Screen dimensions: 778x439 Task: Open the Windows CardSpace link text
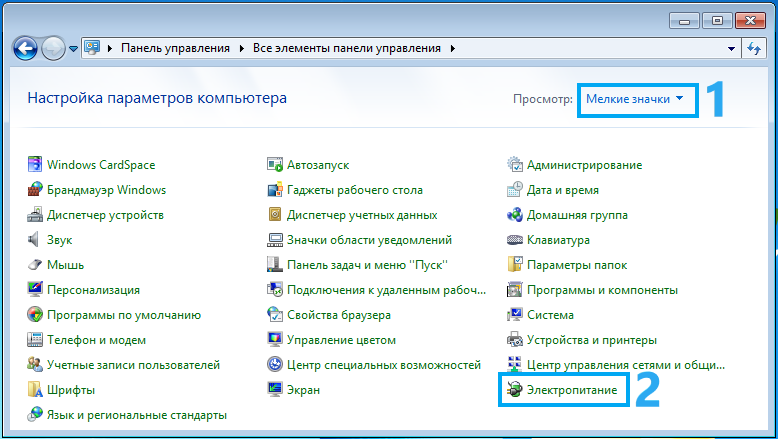click(x=101, y=165)
